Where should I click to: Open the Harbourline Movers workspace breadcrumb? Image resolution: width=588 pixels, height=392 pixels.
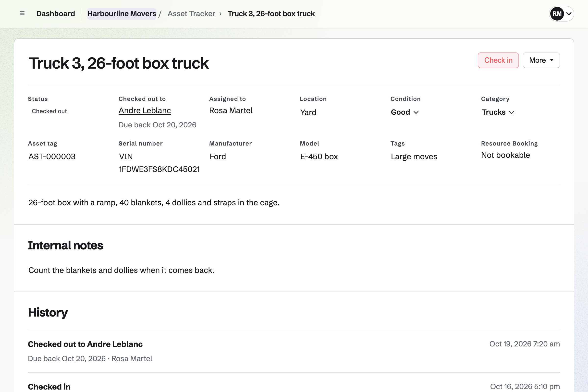(122, 13)
